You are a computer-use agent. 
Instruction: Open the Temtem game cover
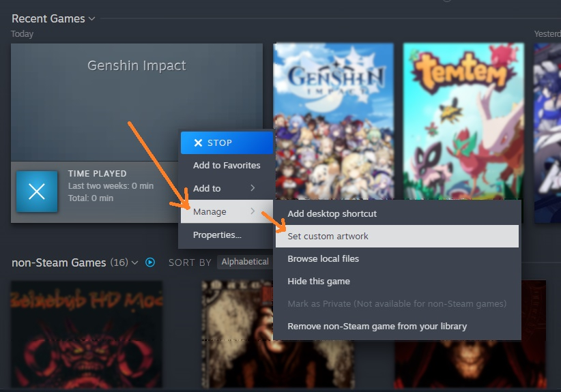tap(463, 121)
